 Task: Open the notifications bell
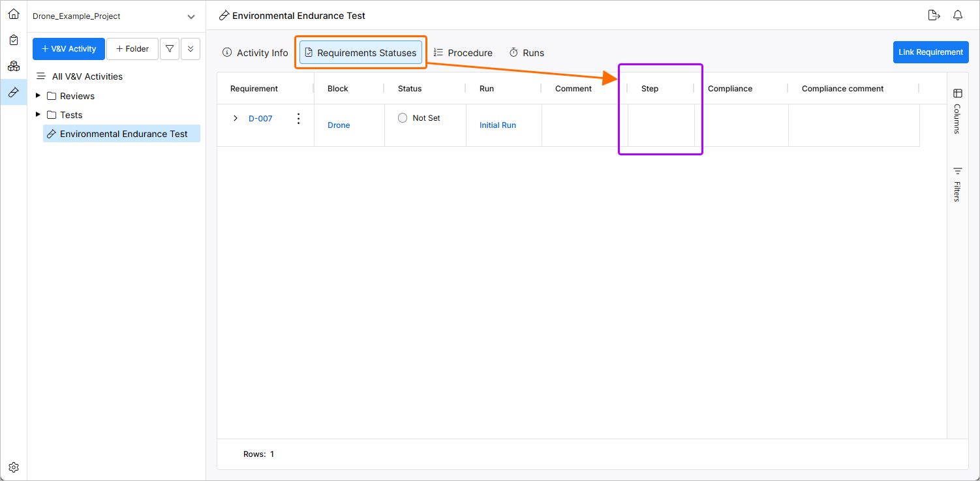pos(958,16)
